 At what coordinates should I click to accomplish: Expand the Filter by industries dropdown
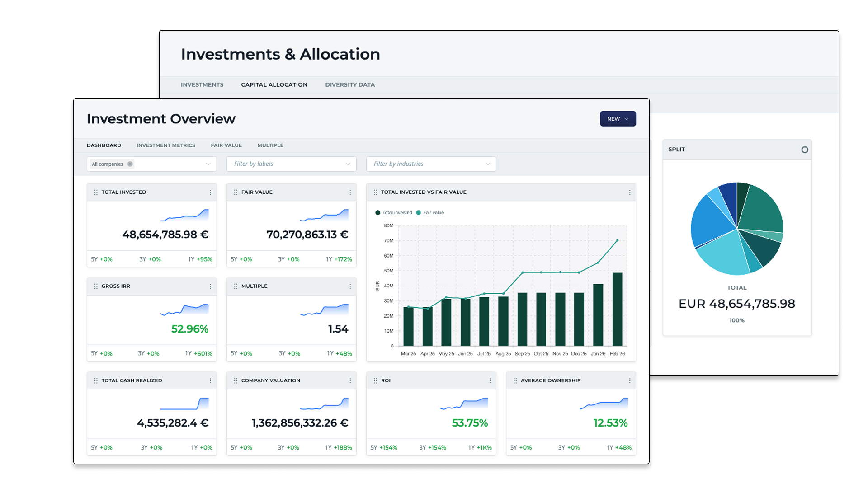click(487, 164)
